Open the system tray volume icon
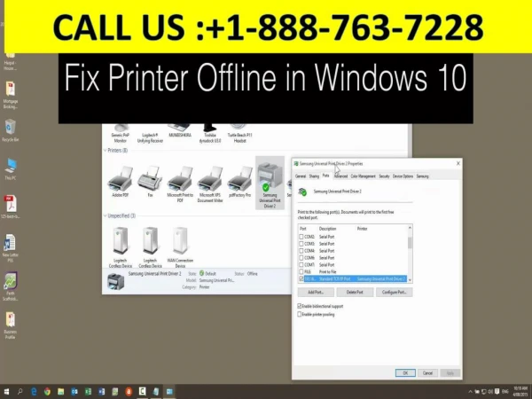The image size is (532, 399). (x=490, y=392)
